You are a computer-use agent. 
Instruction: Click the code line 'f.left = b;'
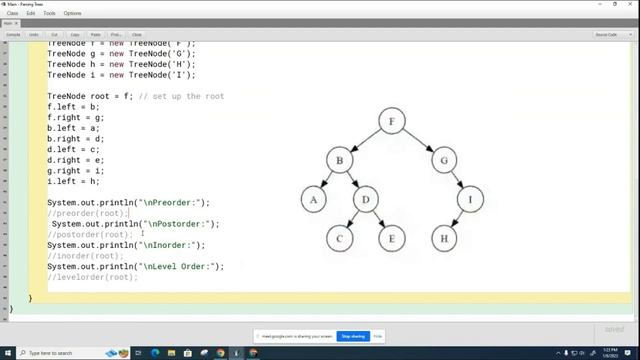tap(73, 107)
